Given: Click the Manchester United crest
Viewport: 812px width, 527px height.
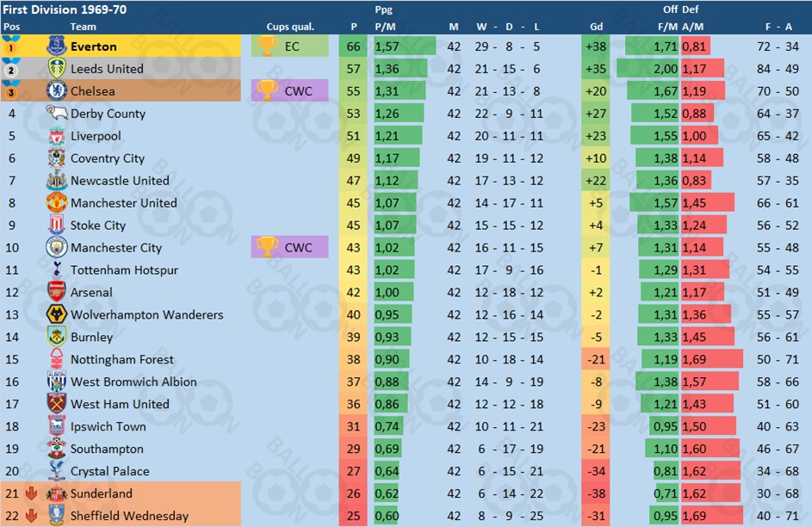Looking at the screenshot, I should coord(57,202).
